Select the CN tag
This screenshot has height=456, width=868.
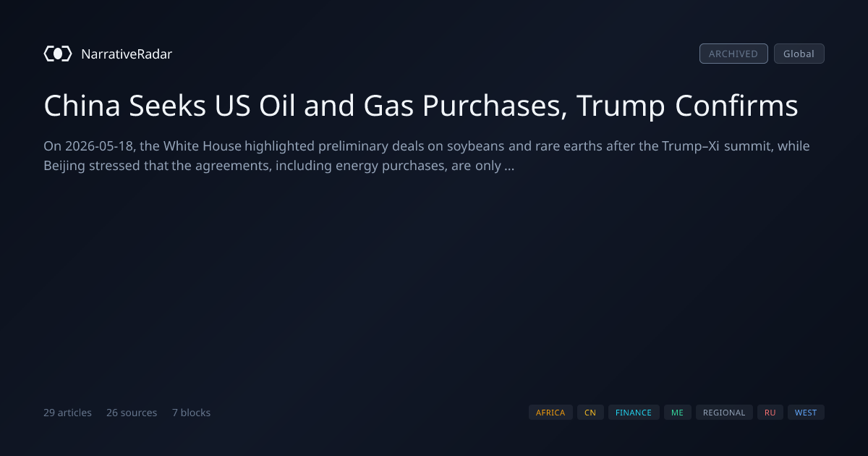590,413
